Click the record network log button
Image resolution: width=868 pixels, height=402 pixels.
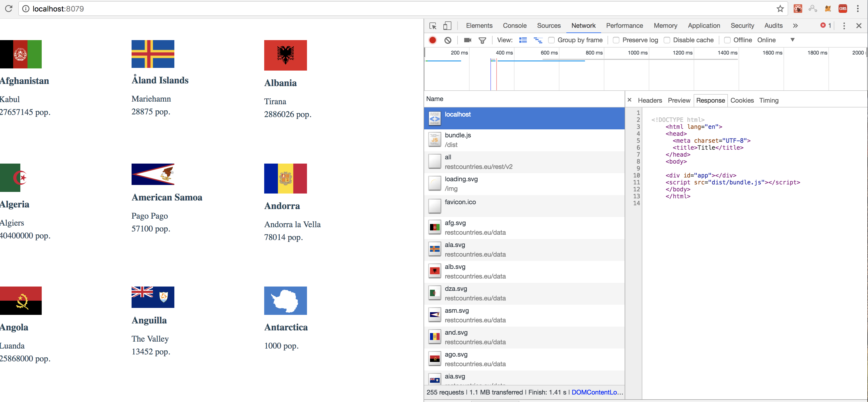click(433, 40)
